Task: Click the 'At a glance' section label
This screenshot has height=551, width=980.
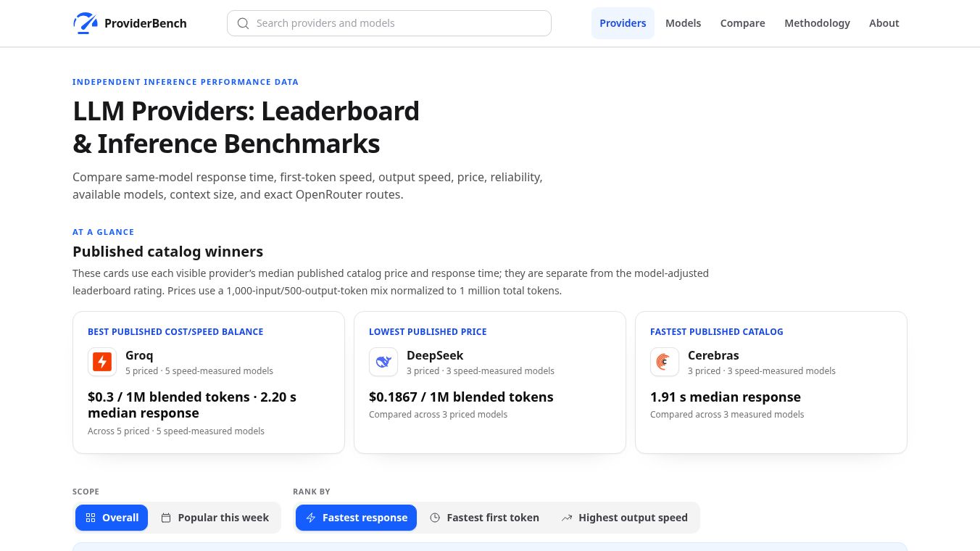Action: (103, 232)
